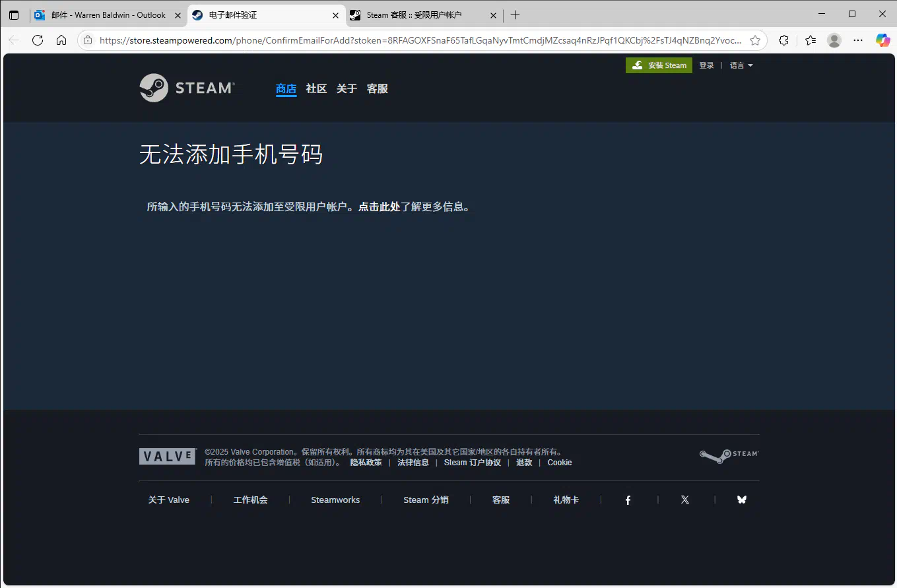Open Steam 订户协议 link

point(473,463)
